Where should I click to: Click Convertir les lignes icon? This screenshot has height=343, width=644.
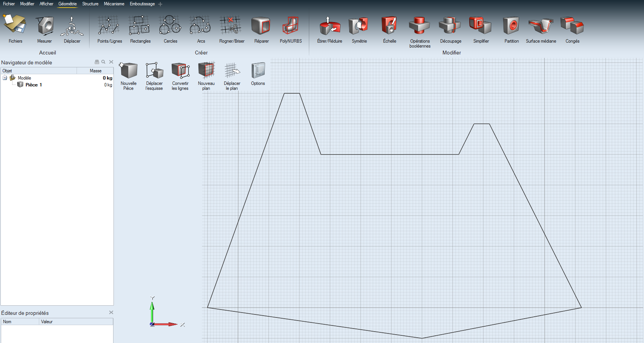[x=181, y=71]
